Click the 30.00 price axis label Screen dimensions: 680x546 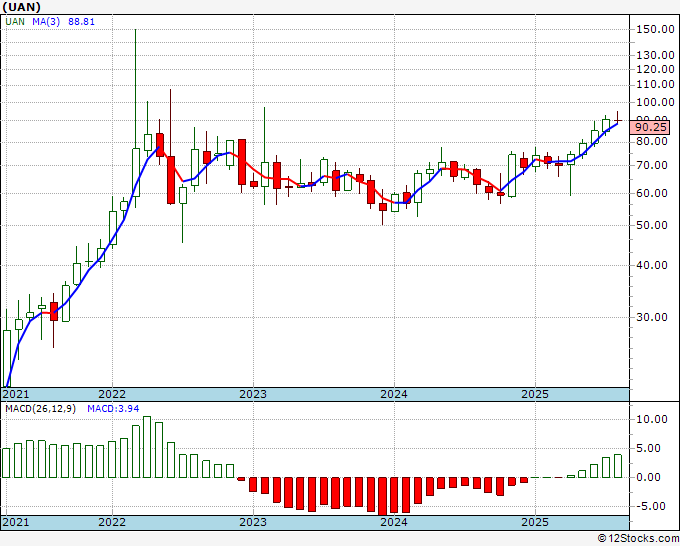tap(652, 317)
